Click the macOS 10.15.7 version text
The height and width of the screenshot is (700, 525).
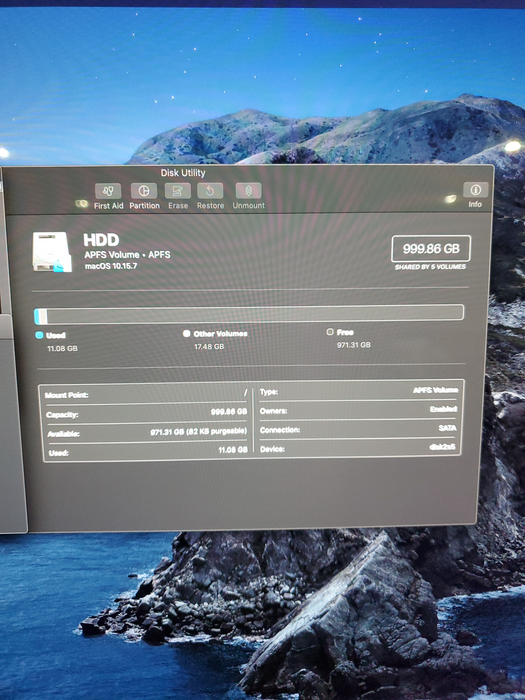click(111, 266)
